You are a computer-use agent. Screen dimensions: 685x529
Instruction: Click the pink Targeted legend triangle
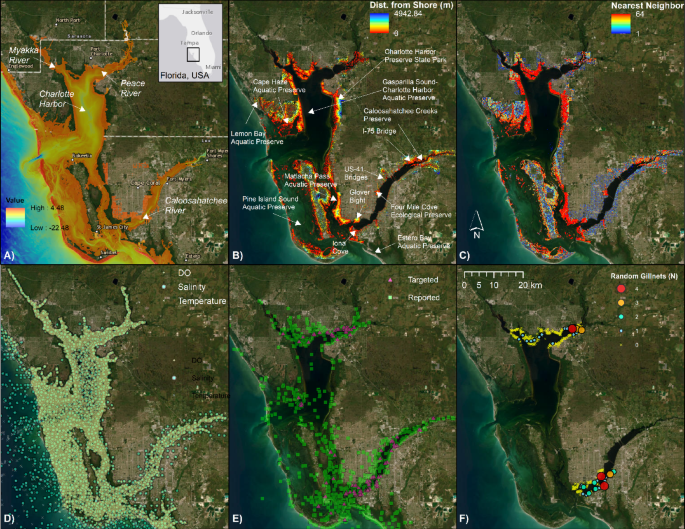(390, 280)
